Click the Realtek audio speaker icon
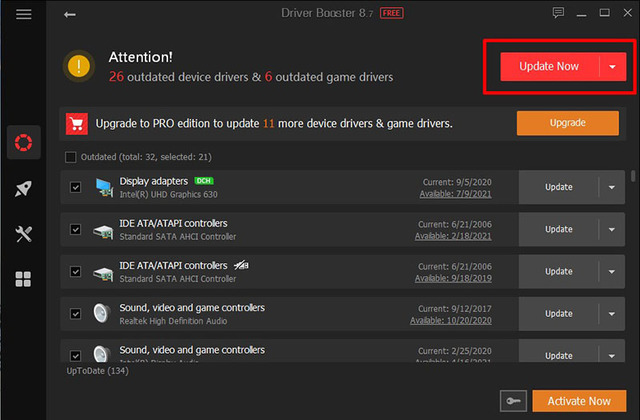The image size is (640, 420). (102, 313)
